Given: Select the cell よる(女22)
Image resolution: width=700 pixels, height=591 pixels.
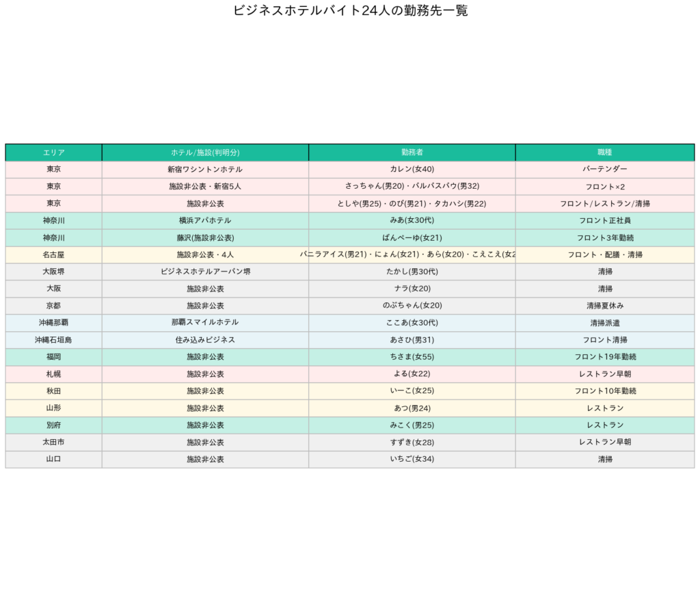Looking at the screenshot, I should pyautogui.click(x=412, y=374).
